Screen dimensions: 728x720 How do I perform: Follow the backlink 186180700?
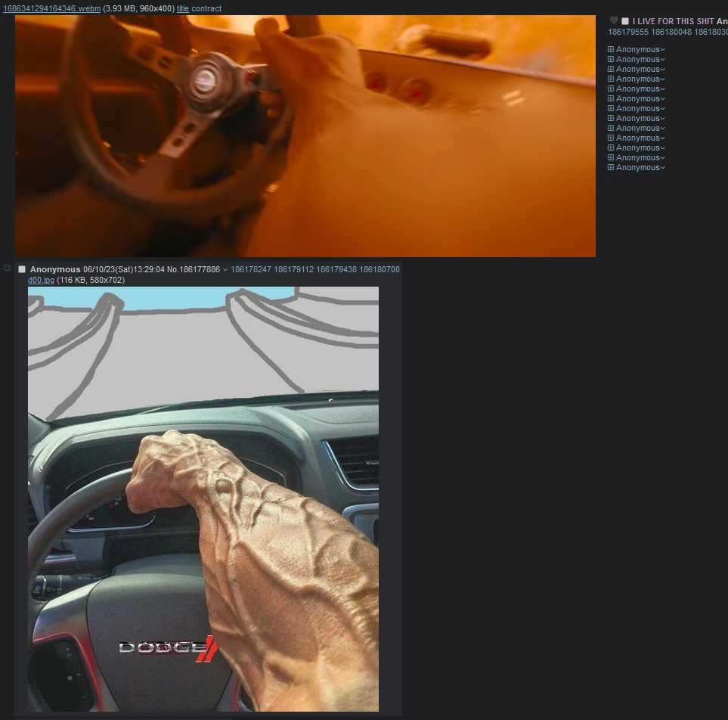(379, 269)
